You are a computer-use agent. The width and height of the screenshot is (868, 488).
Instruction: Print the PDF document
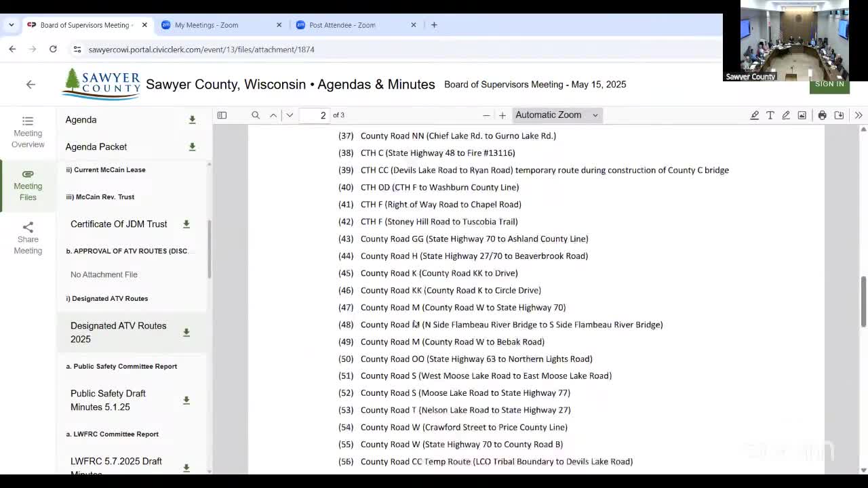coord(822,115)
